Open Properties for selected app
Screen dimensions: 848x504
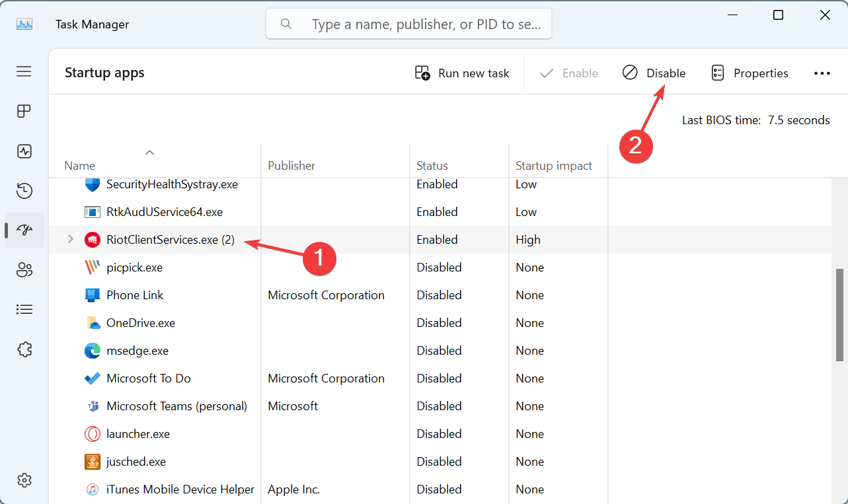point(750,73)
